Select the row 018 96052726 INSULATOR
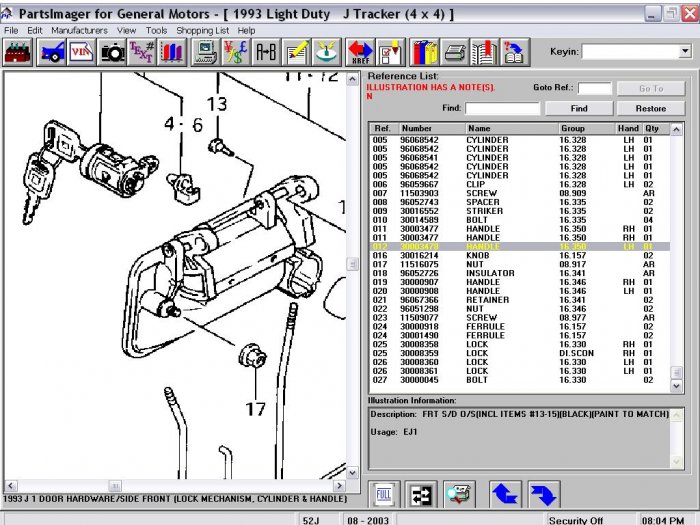This screenshot has height=525, width=700. coord(520,273)
